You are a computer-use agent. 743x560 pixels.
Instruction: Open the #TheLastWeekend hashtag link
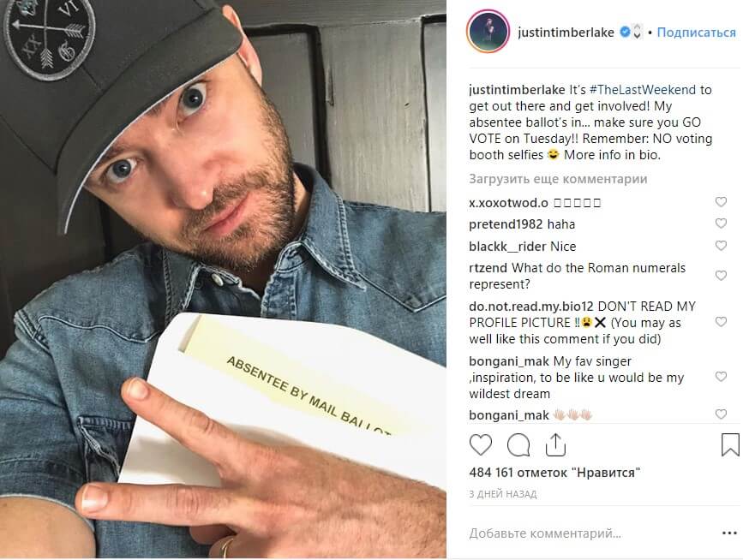point(643,89)
